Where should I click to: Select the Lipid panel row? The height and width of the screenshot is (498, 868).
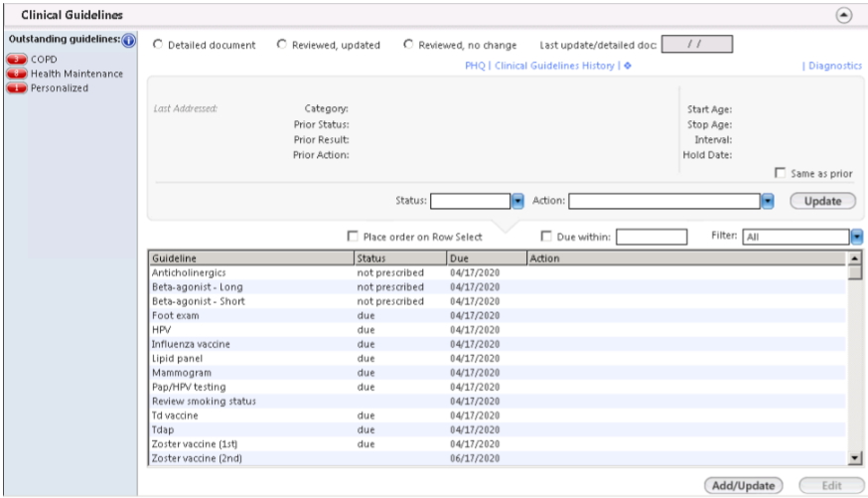498,359
